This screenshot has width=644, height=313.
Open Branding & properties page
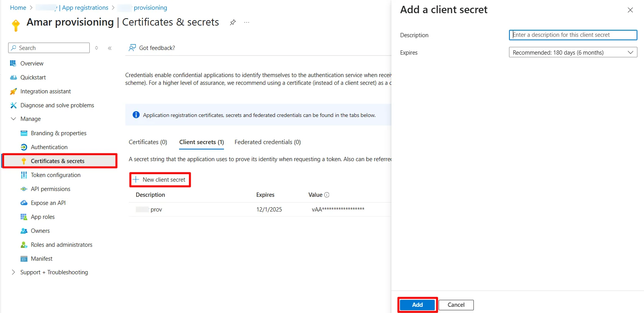[59, 133]
